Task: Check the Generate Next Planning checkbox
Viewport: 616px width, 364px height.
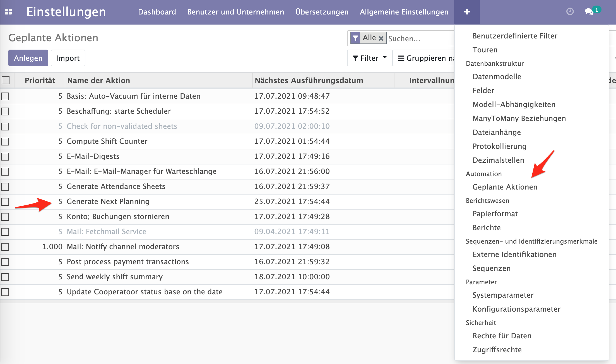Action: click(x=5, y=202)
